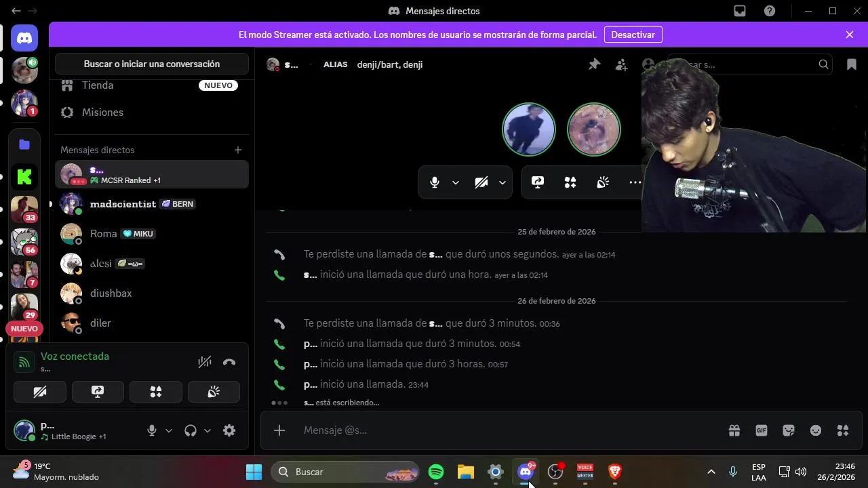The image size is (868, 488).
Task: Open more options in call controls
Action: tap(635, 182)
